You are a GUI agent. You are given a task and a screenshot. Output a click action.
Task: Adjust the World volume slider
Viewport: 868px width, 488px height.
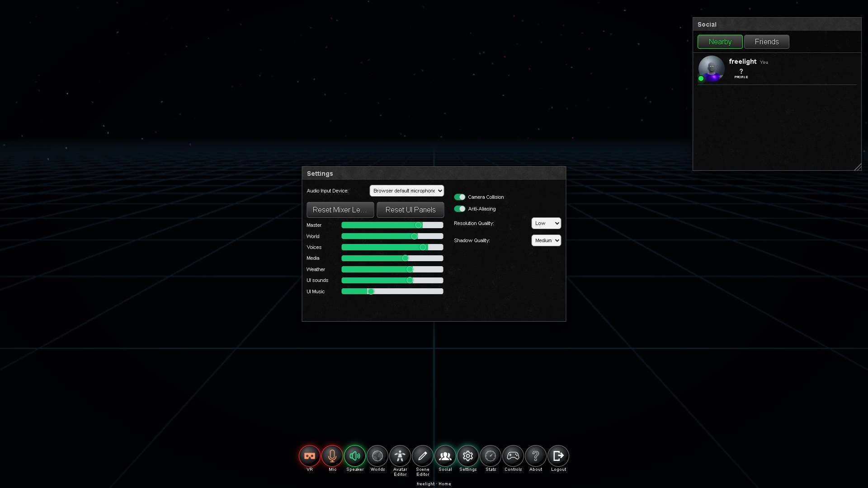(x=392, y=236)
